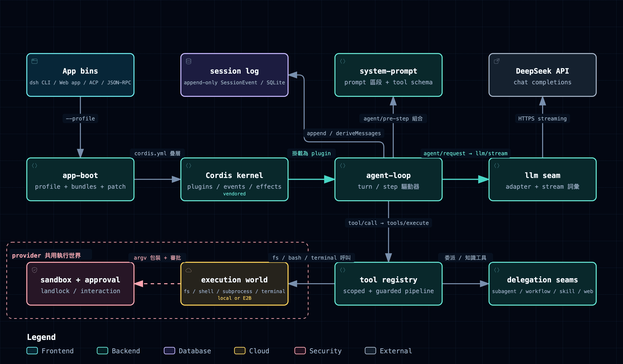Viewport: 623px width, 364px height.
Task: Click the window icon in App bins node
Action: coord(35,61)
